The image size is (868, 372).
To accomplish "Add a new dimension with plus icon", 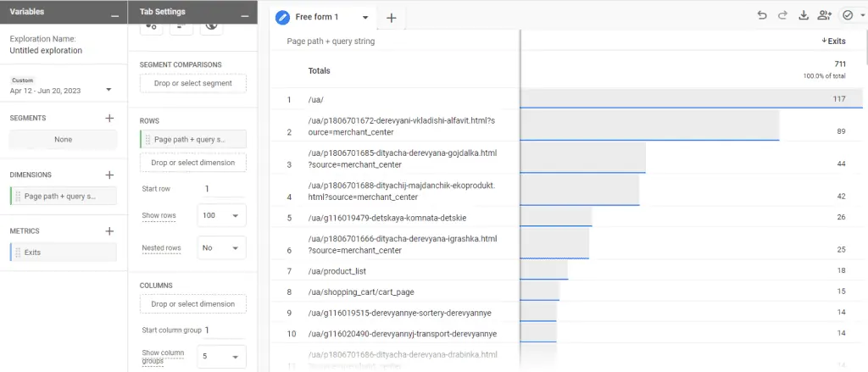I will (x=109, y=175).
